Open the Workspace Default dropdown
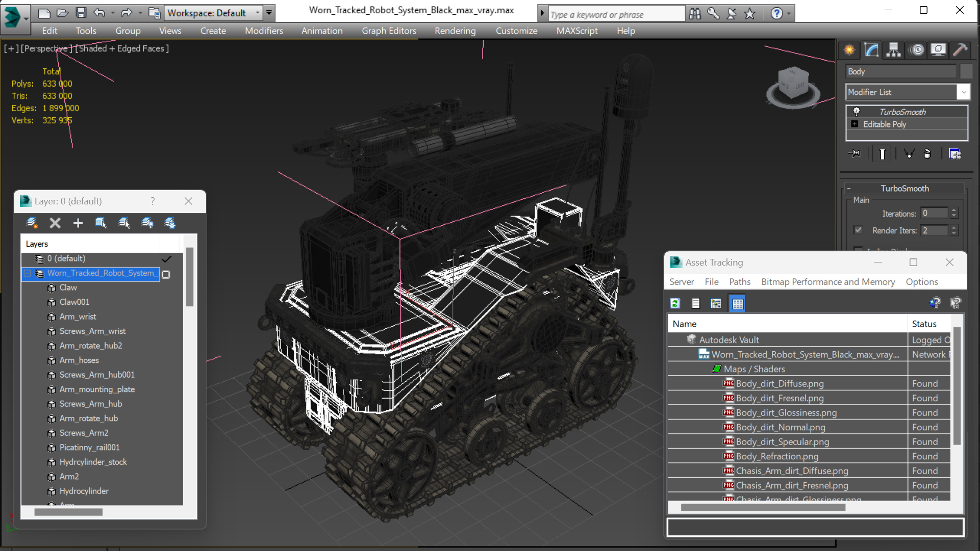 (x=258, y=13)
